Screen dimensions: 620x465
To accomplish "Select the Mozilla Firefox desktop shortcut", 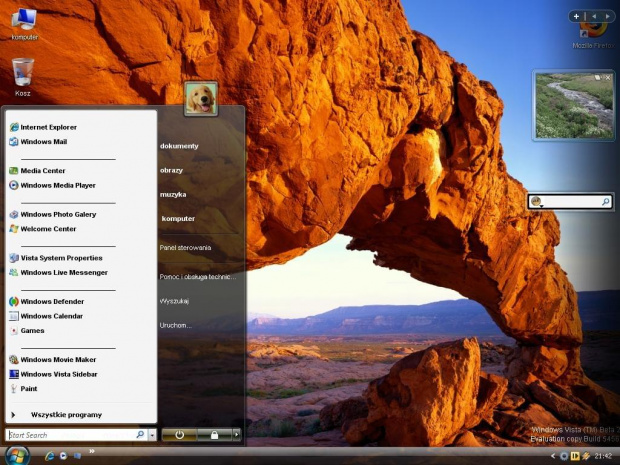I will point(594,37).
